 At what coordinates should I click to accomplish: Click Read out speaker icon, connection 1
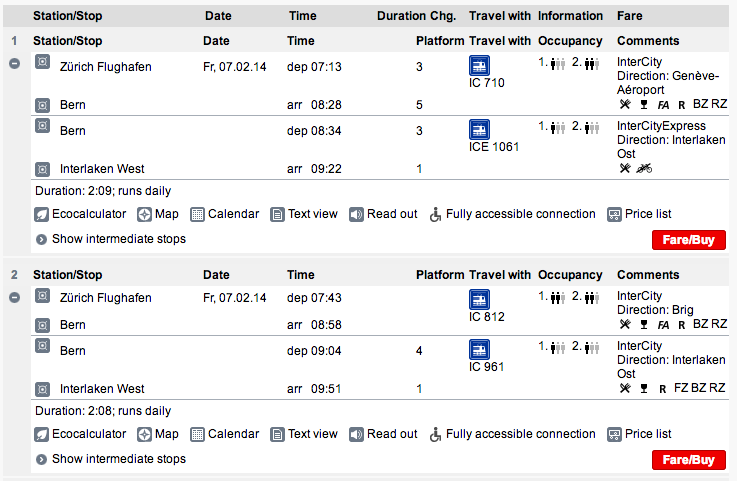pos(356,215)
